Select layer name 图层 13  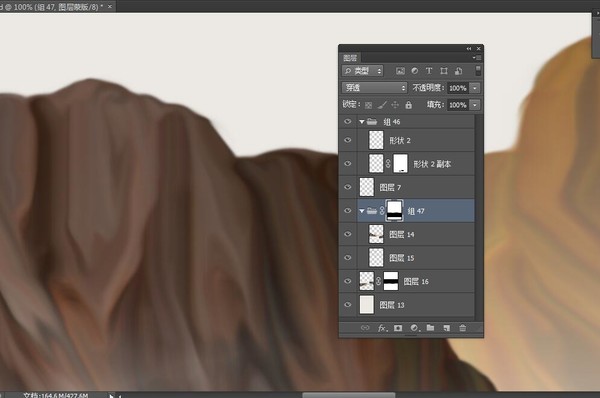pos(392,305)
